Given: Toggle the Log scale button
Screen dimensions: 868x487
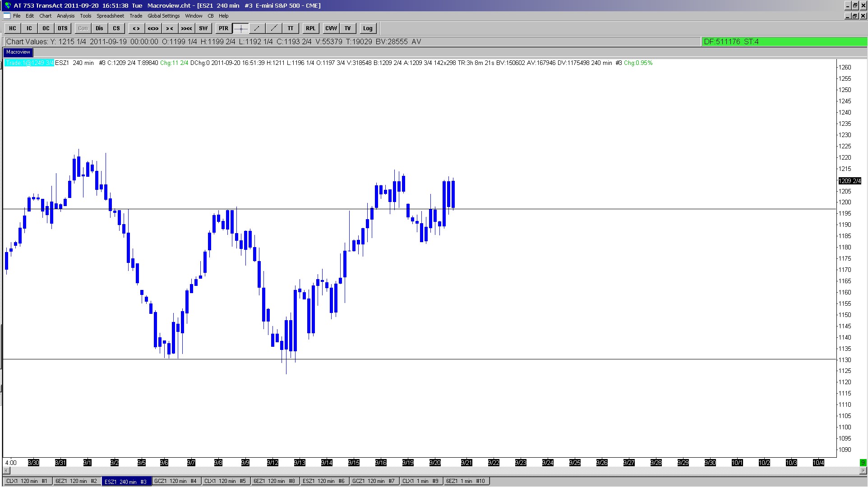Looking at the screenshot, I should click(368, 28).
